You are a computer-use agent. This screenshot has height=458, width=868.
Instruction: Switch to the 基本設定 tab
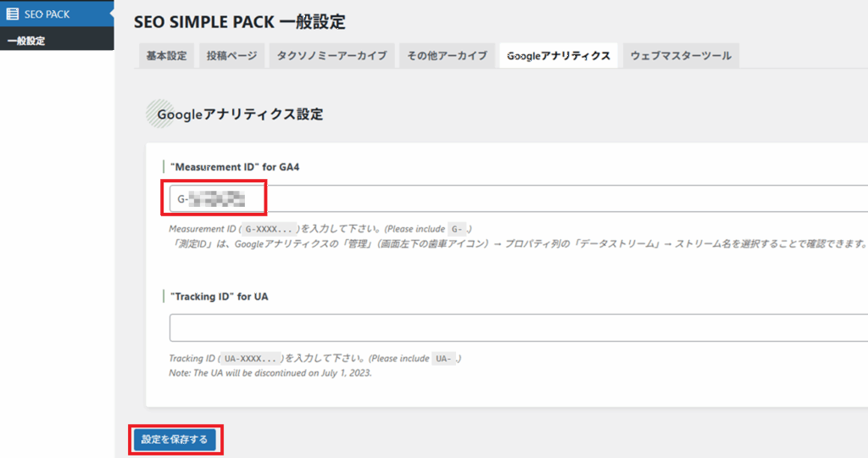[166, 56]
